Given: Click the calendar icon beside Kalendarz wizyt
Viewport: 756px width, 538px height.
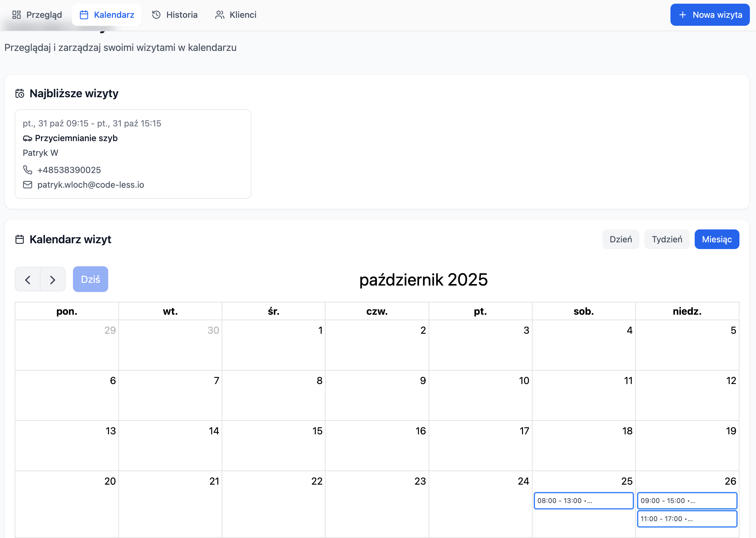Looking at the screenshot, I should [20, 239].
